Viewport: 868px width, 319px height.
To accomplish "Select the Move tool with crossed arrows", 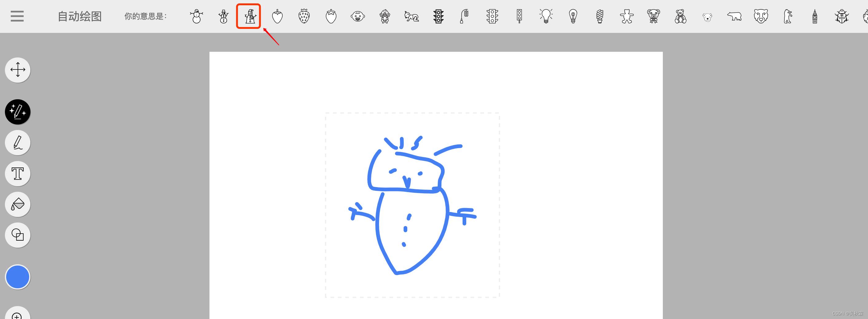I will pos(18,70).
